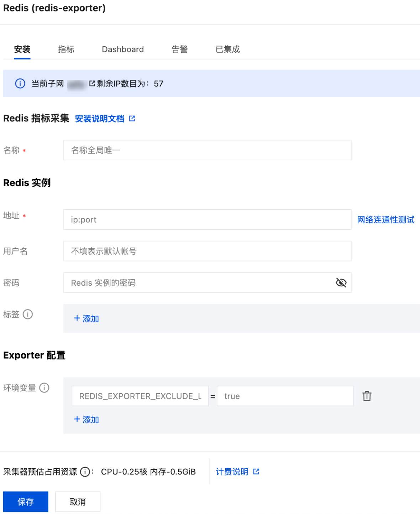Screen dimensions: 420x514
Task: Click external link icon beside 安装说明文档
Action: tap(132, 118)
